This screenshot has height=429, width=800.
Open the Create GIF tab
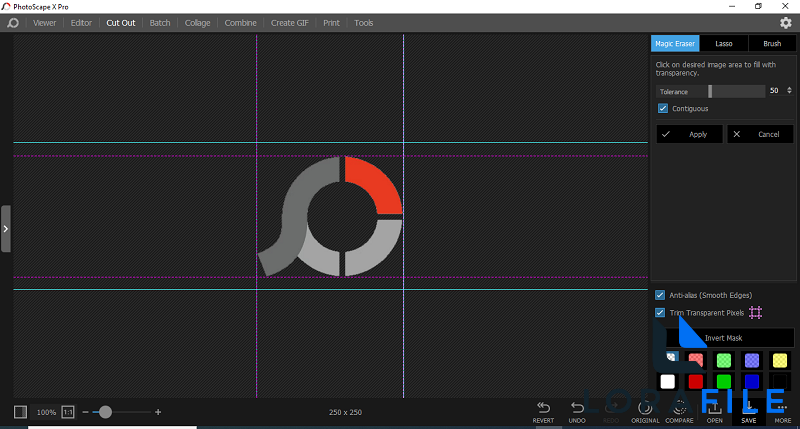point(289,23)
